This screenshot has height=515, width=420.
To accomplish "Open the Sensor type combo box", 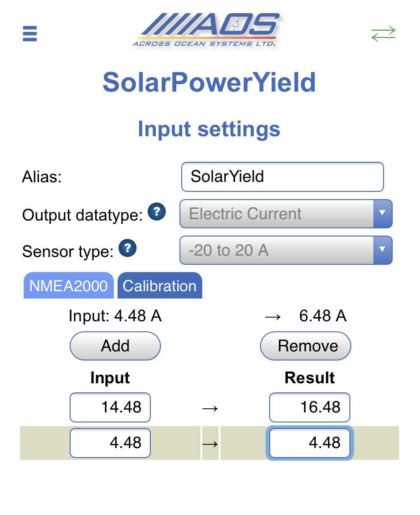I will [x=286, y=250].
